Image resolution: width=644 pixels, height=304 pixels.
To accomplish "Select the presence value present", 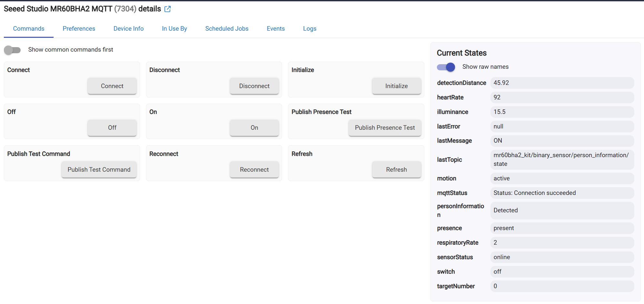I will coord(562,228).
